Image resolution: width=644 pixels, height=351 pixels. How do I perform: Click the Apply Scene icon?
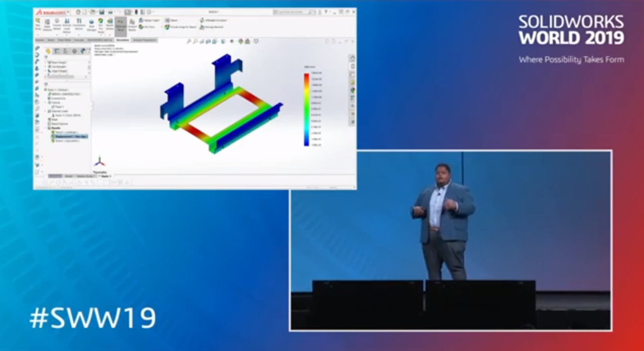(247, 41)
